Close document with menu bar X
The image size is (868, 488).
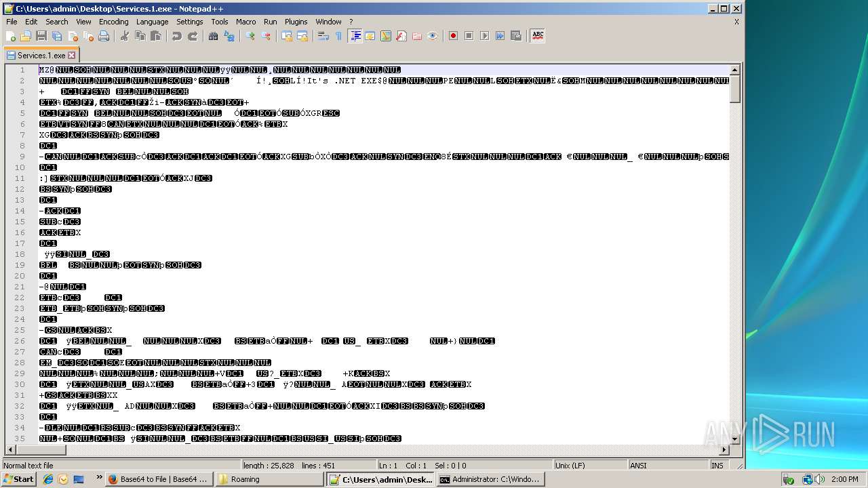[736, 22]
